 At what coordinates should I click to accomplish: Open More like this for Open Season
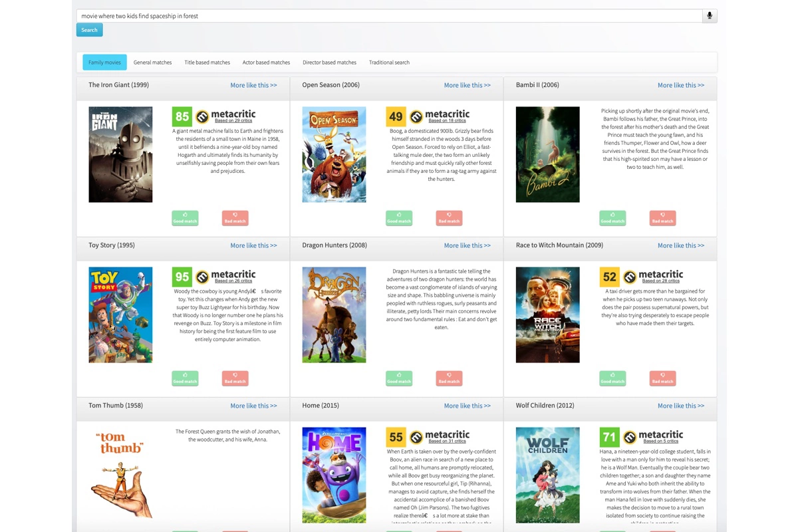[467, 85]
